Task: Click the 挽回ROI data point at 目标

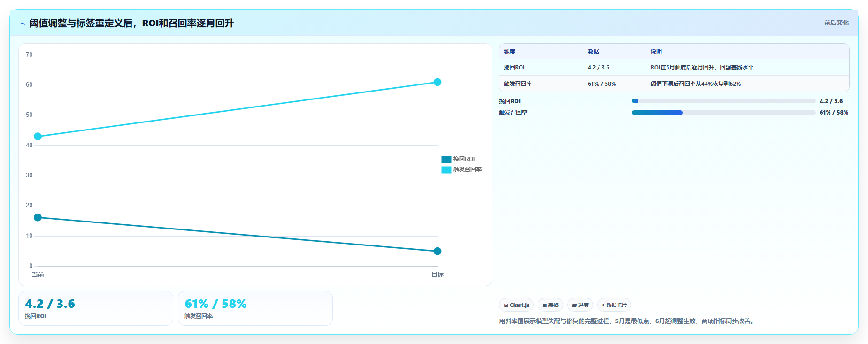Action: tap(437, 251)
